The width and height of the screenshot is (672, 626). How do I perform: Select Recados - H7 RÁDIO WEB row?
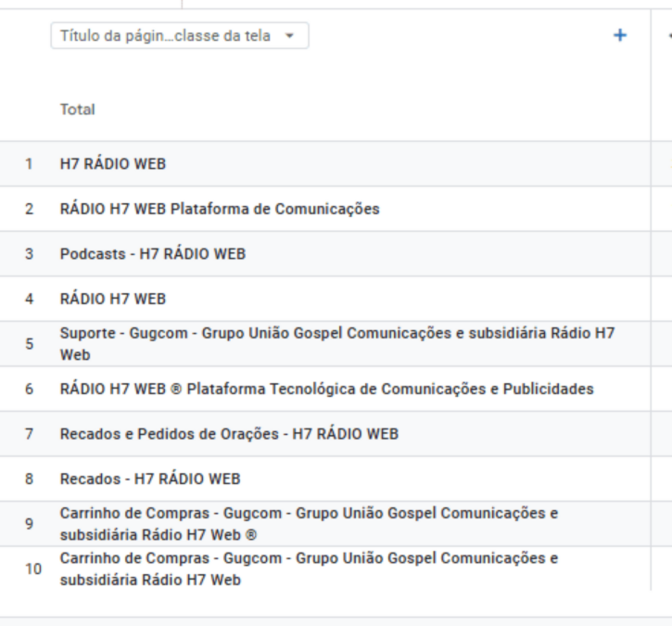(x=150, y=479)
